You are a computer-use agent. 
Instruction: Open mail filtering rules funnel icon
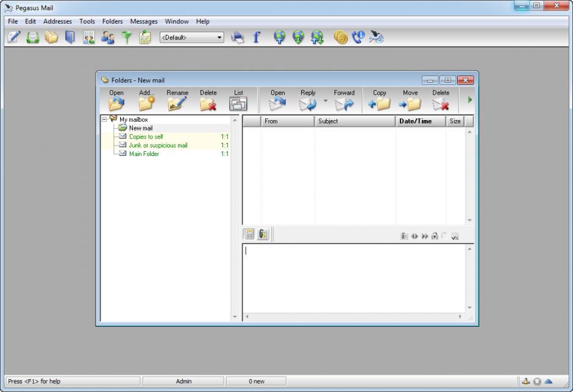coord(126,37)
